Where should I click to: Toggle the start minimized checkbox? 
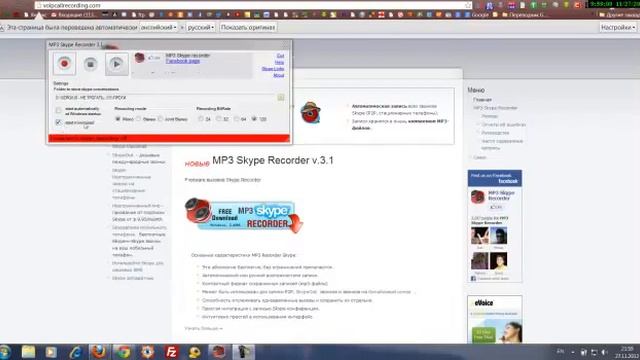point(58,122)
